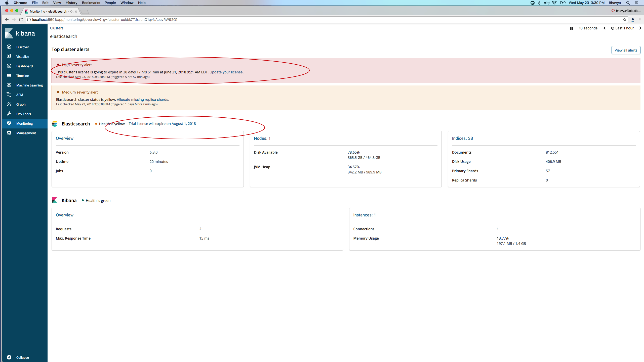The image size is (644, 362).
Task: Click the Update your license link
Action: tap(226, 72)
